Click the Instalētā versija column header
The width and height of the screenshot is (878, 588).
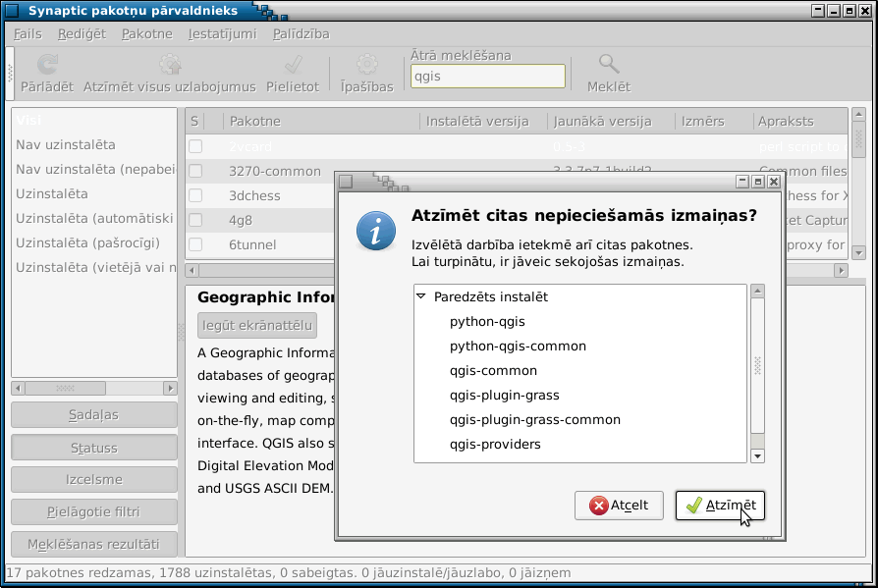pos(483,122)
